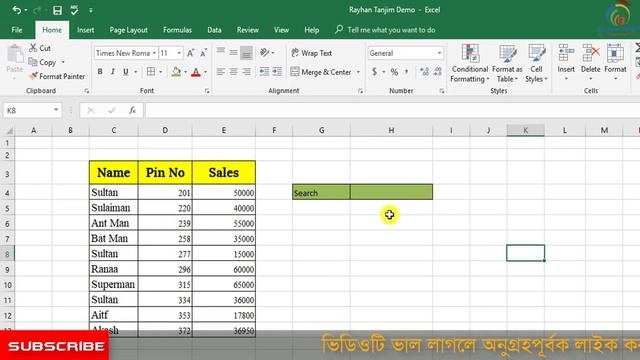Click Increase Decimal icon
Image resolution: width=640 pixels, height=360 pixels.
[424, 72]
